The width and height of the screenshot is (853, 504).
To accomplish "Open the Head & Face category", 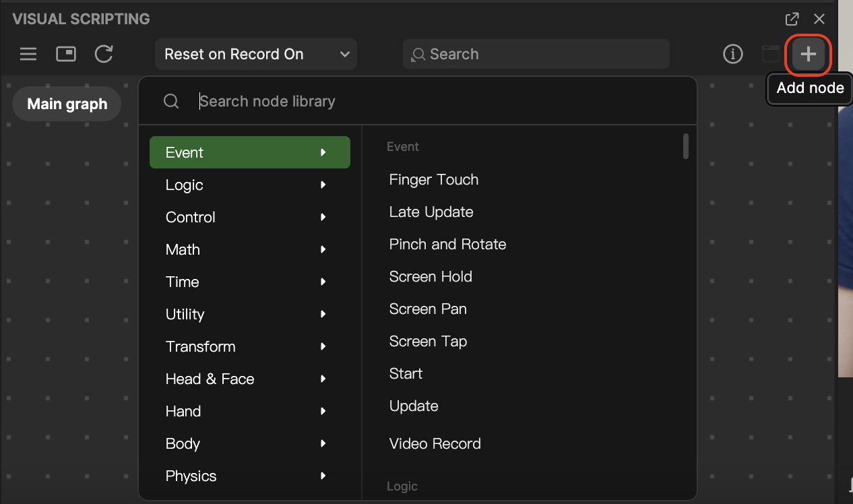I will [250, 379].
